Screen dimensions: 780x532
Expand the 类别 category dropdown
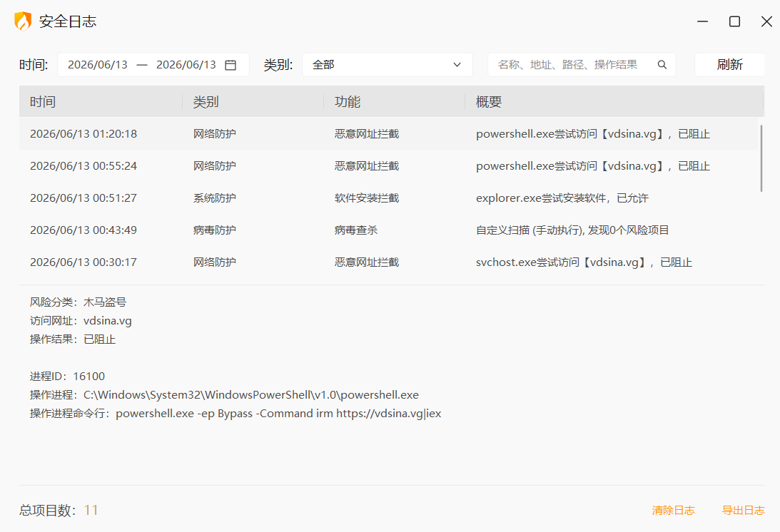[387, 65]
